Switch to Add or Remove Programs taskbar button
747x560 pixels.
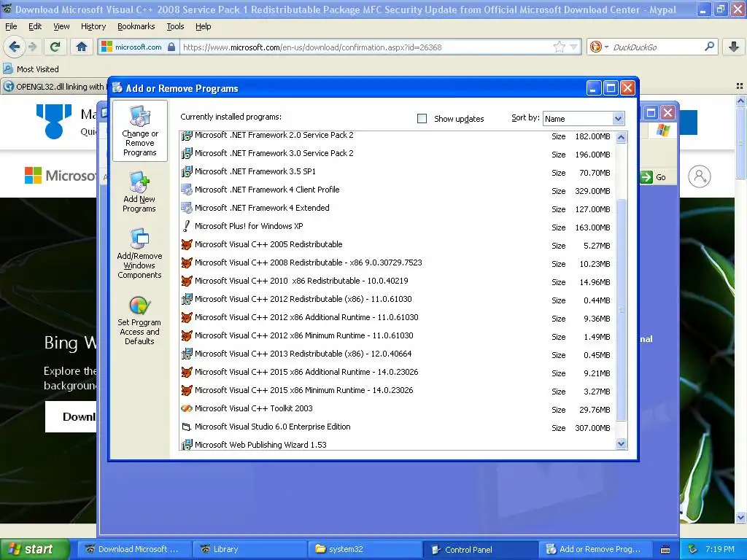click(595, 549)
